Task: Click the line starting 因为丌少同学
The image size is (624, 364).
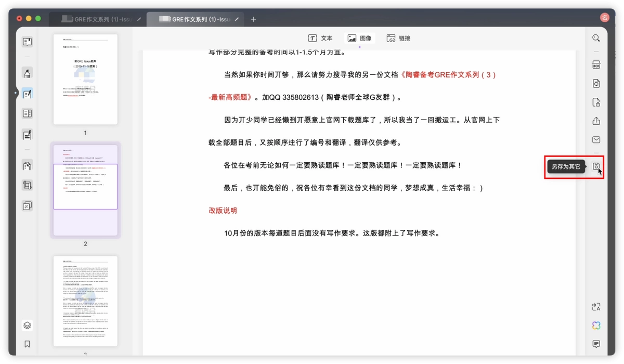Action: [362, 120]
